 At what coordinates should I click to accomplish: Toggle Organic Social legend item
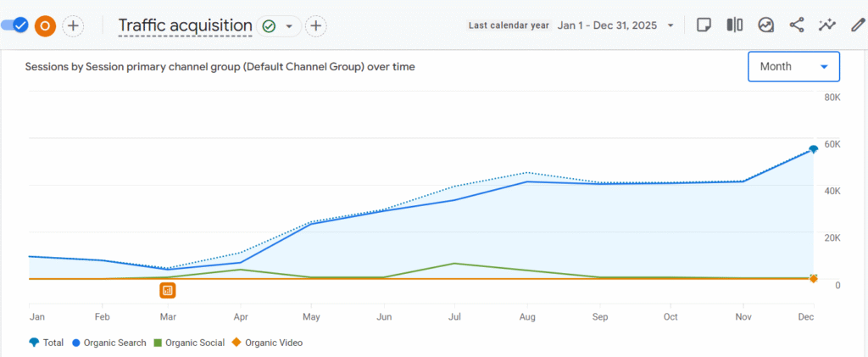[x=188, y=343]
